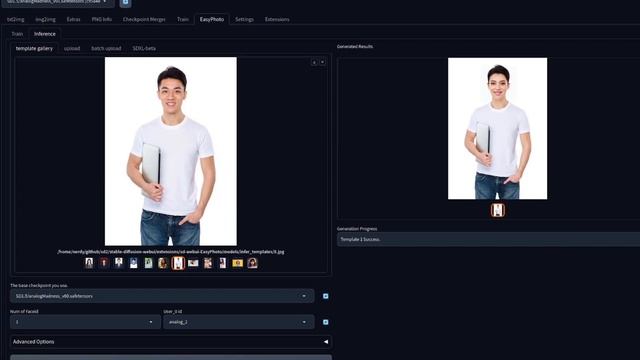Click the large template preview image
The image size is (640, 360).
[171, 151]
